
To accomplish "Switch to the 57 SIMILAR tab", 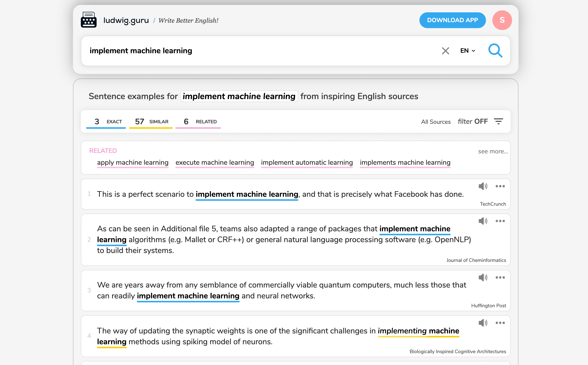I will tap(151, 122).
